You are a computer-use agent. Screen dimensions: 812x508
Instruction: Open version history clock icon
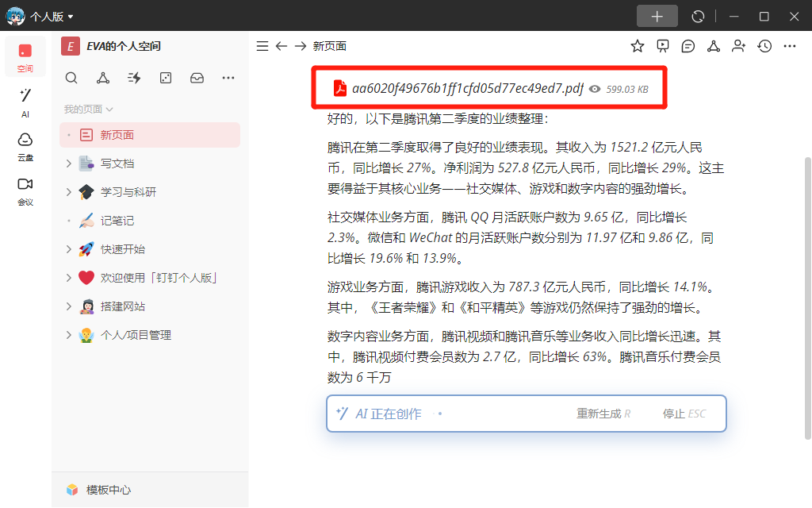pyautogui.click(x=764, y=46)
